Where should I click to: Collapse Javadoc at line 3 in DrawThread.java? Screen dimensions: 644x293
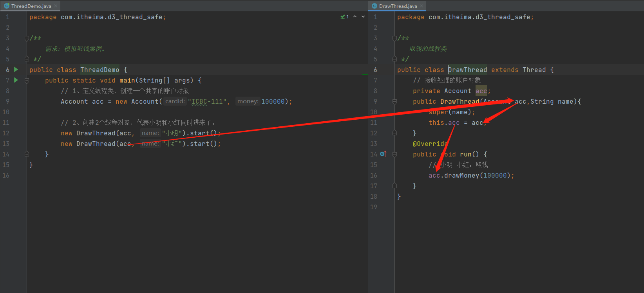(x=394, y=38)
